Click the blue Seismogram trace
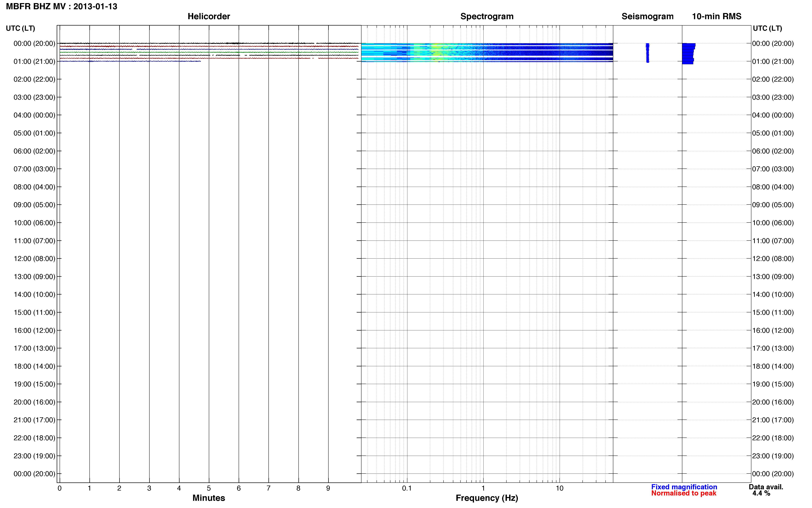The height and width of the screenshot is (508, 812). (648, 53)
